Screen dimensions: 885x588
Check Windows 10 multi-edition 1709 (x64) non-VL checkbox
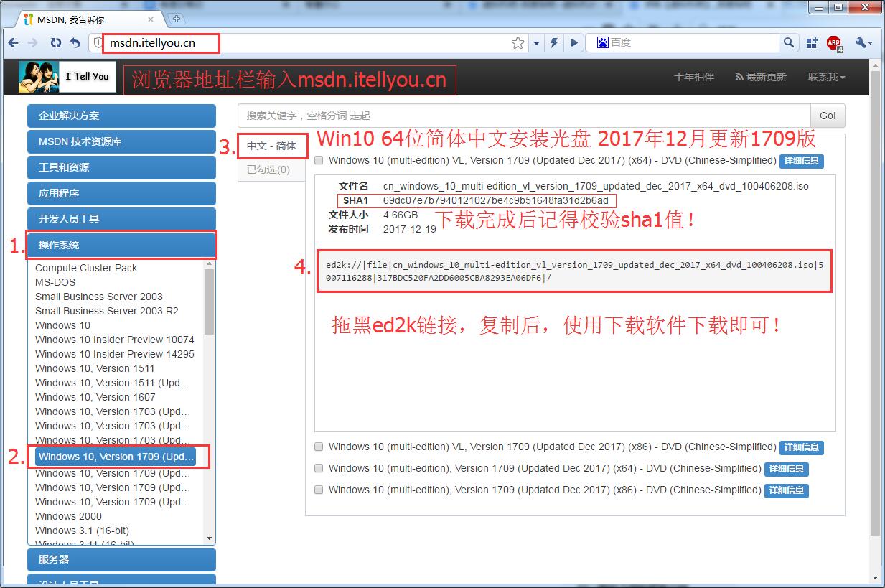coord(319,468)
